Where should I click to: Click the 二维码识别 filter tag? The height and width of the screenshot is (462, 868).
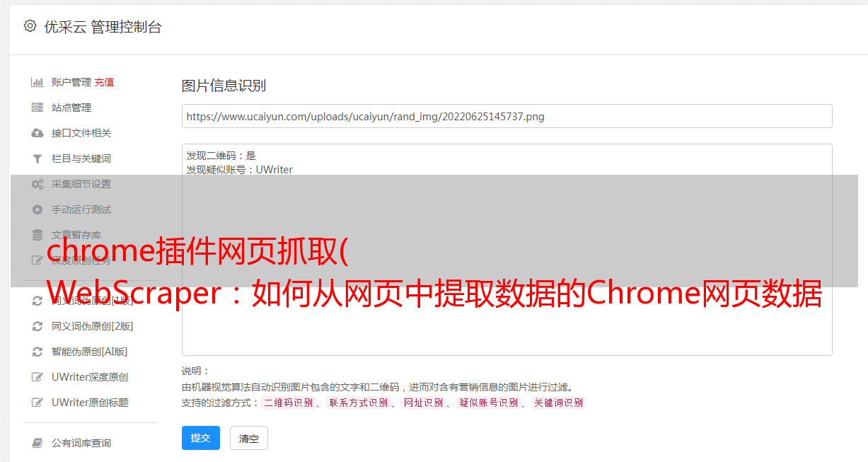point(289,403)
